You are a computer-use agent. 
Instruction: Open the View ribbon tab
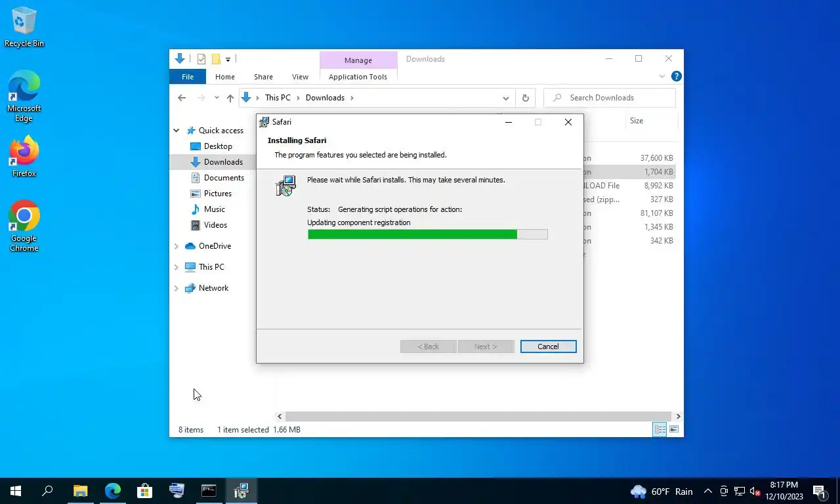[x=300, y=77]
